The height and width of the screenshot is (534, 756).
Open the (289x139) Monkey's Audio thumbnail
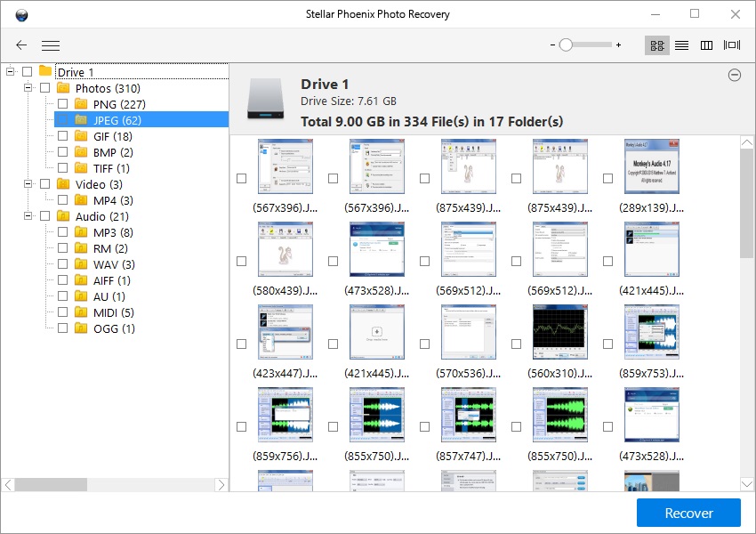click(652, 166)
